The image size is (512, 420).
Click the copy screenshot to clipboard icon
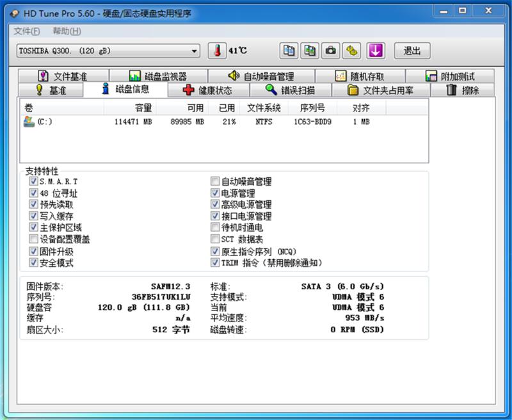coord(310,51)
